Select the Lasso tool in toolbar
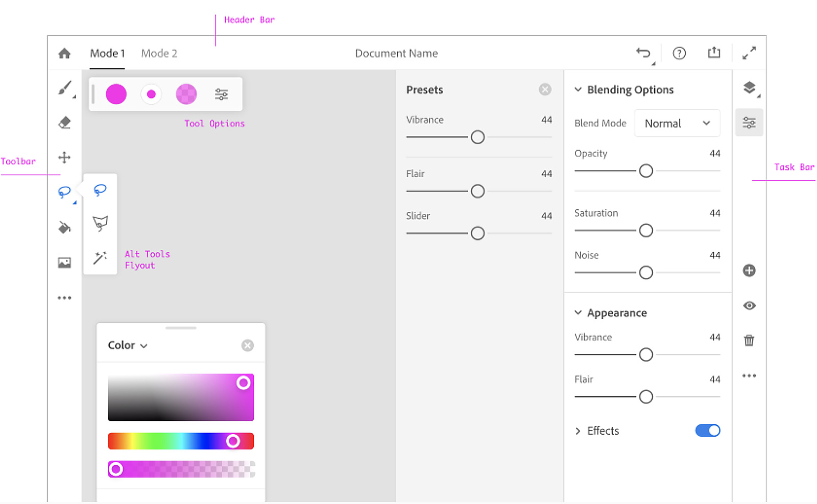Image resolution: width=817 pixels, height=504 pixels. tap(64, 192)
